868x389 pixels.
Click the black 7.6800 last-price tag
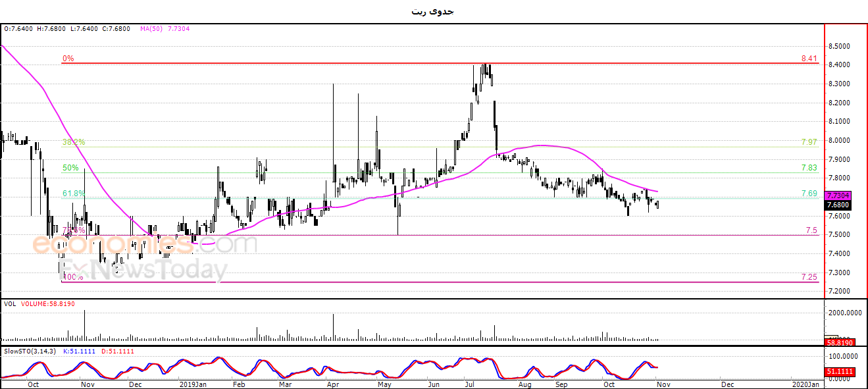pyautogui.click(x=838, y=205)
